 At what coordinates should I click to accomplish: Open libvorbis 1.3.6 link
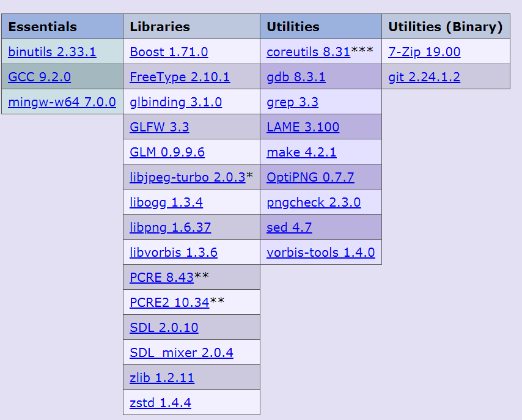tap(174, 252)
